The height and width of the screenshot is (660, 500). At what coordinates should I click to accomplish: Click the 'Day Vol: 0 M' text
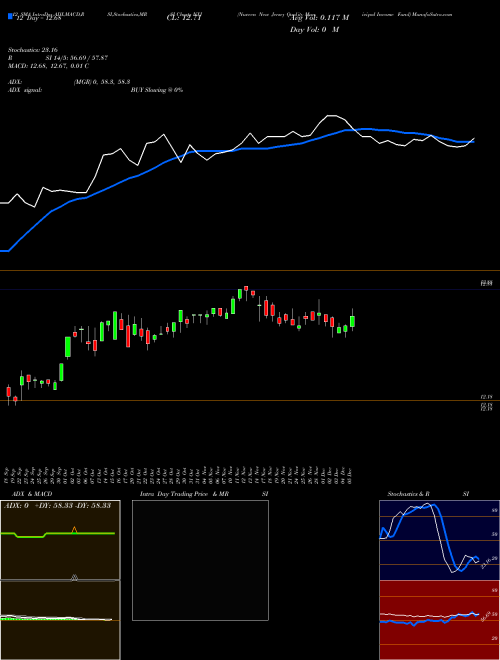click(314, 30)
